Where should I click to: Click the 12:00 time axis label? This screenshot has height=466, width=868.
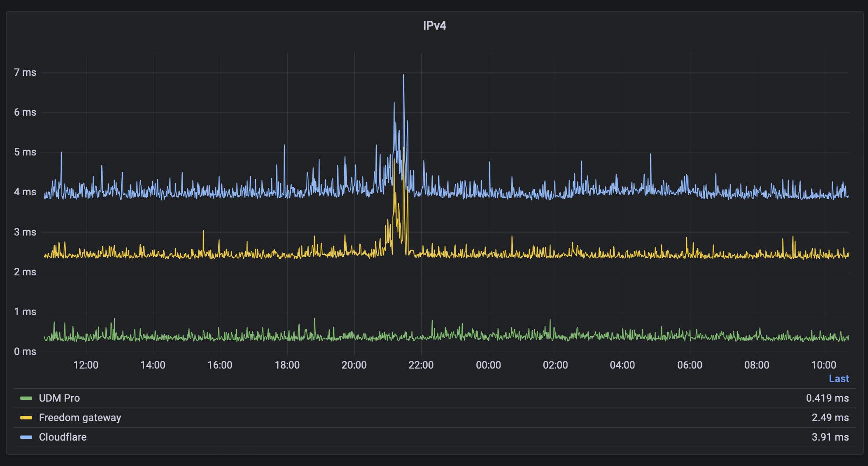coord(86,365)
